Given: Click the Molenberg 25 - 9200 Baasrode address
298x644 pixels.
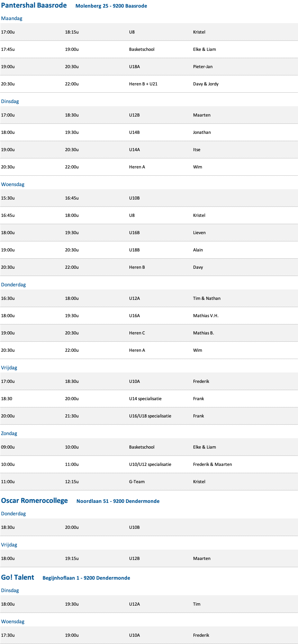Looking at the screenshot, I should [111, 6].
